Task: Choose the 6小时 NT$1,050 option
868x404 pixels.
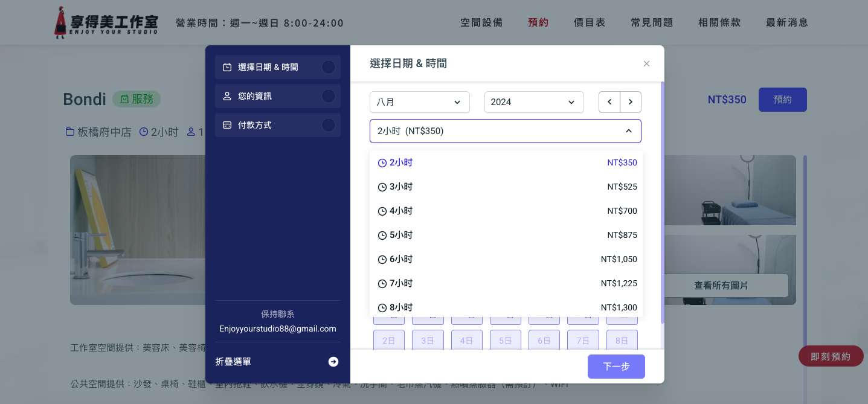Action: click(506, 259)
